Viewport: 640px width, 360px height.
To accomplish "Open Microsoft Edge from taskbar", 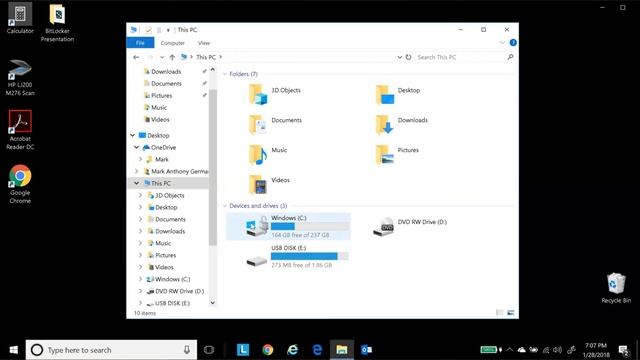I will 317,350.
